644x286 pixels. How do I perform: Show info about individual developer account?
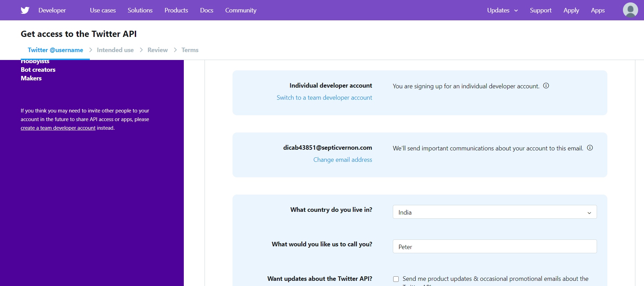coord(546,86)
